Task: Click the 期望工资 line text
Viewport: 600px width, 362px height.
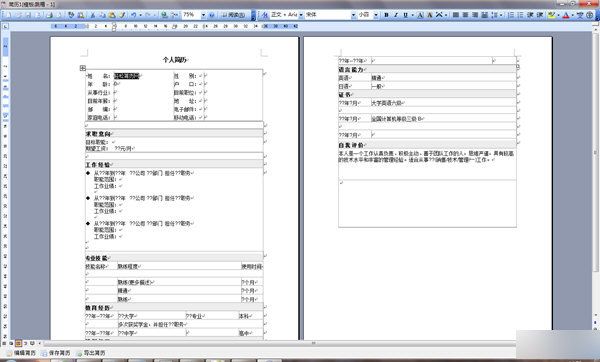Action: pyautogui.click(x=109, y=148)
